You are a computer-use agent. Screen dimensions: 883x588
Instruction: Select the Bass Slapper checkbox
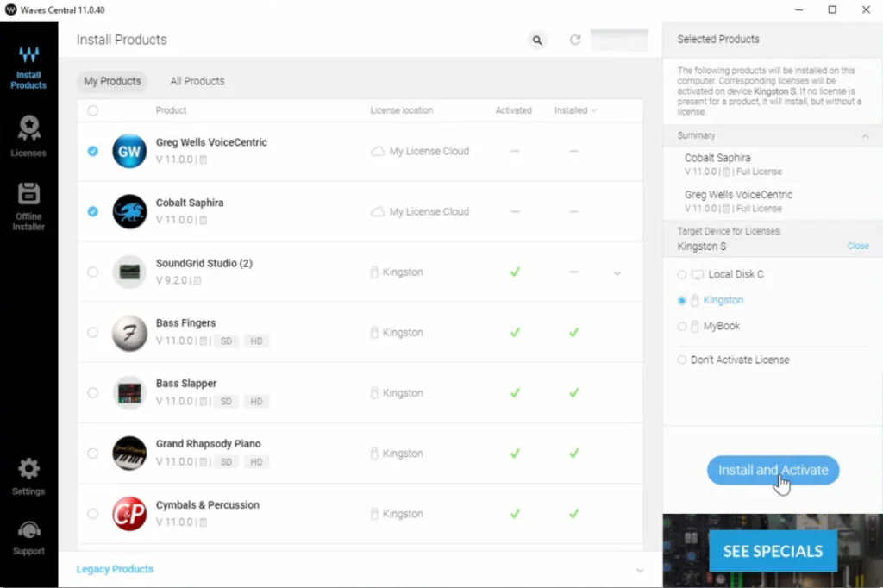[93, 392]
